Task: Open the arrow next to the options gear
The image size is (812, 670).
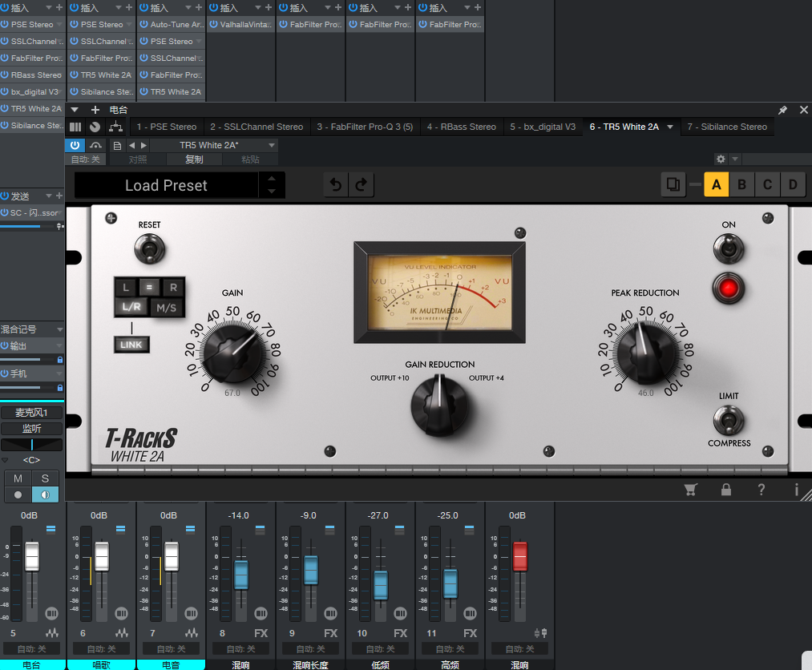Action: (x=735, y=159)
